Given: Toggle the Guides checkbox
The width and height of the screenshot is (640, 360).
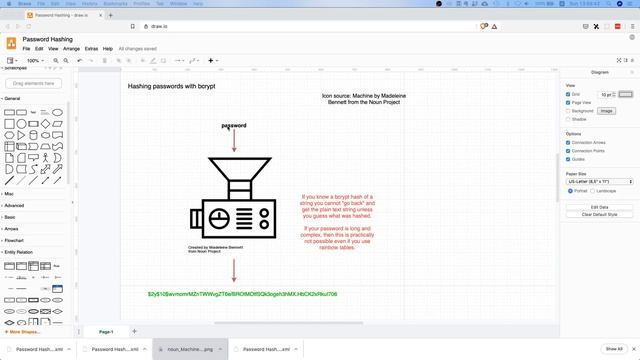Looking at the screenshot, I should [568, 159].
